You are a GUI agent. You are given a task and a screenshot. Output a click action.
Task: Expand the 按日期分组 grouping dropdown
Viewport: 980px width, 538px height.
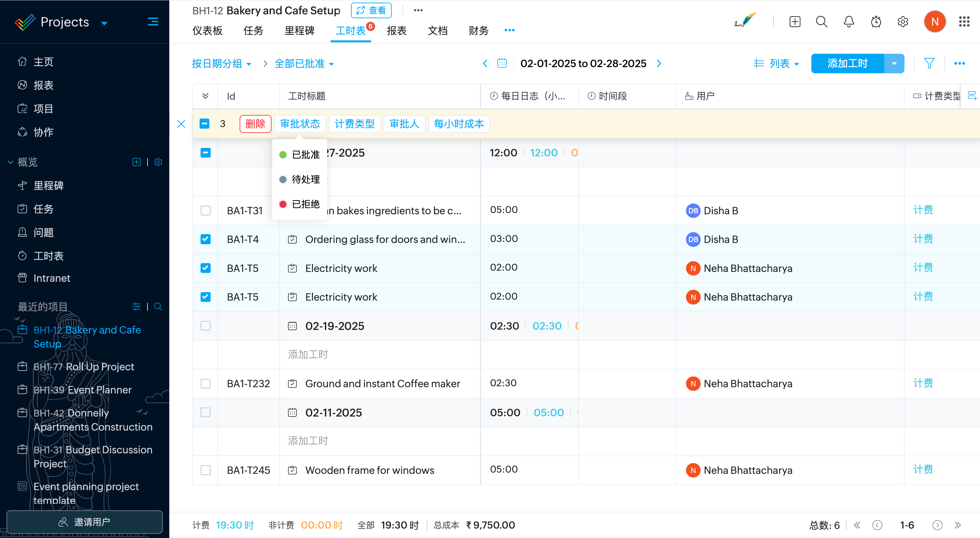click(x=221, y=64)
